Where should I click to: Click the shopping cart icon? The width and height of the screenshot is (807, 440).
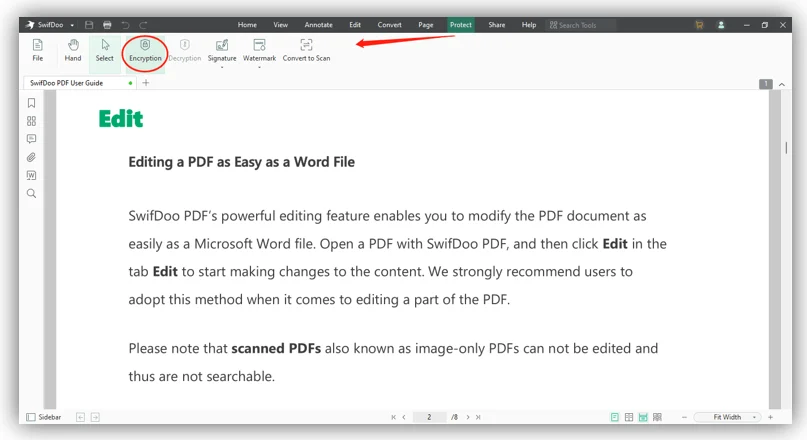pos(699,25)
